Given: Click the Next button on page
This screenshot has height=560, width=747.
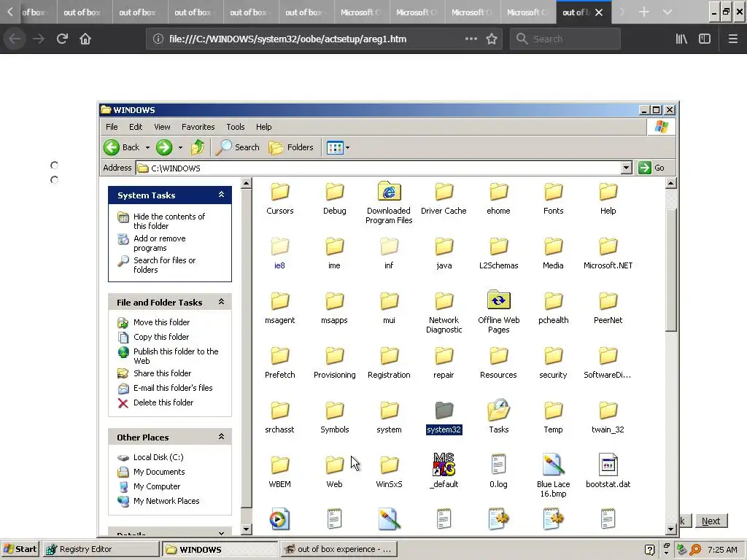Looking at the screenshot, I should (711, 521).
